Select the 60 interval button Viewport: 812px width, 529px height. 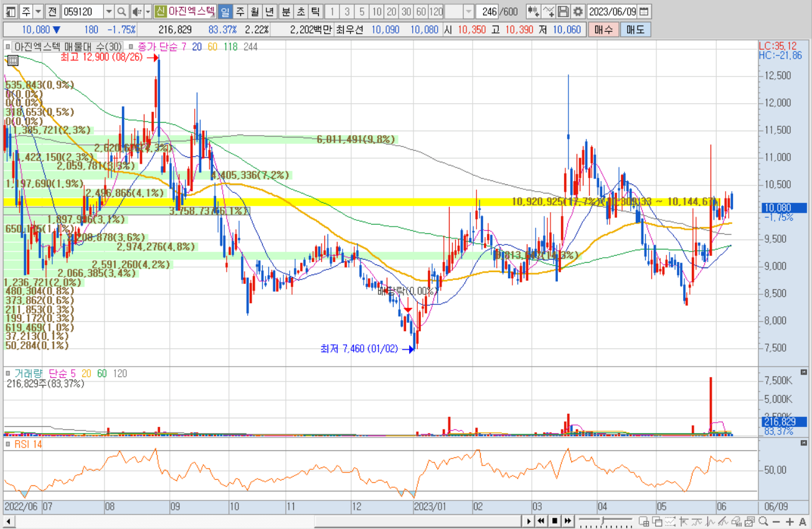click(421, 11)
